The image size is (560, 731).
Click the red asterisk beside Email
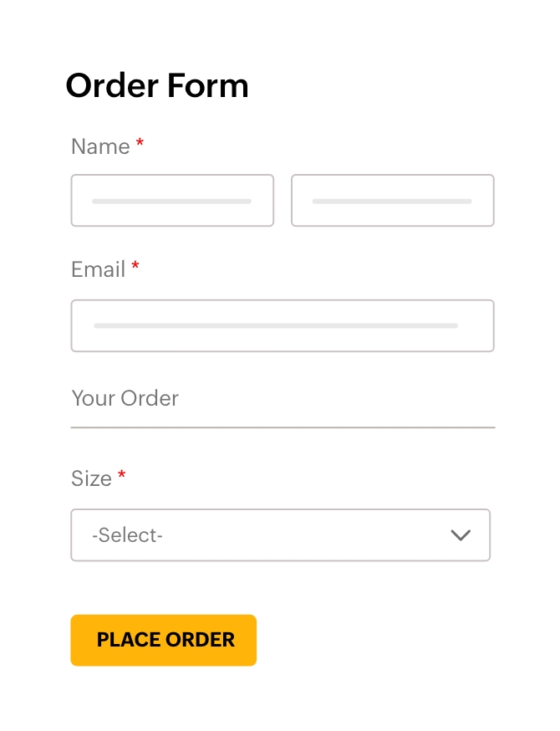click(135, 268)
